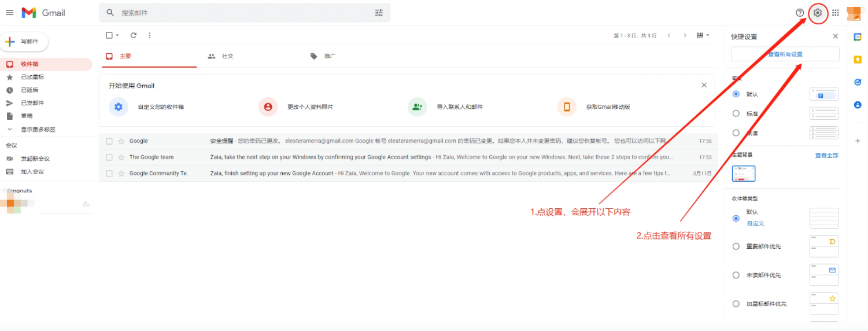Select the 标准 density radio option
This screenshot has width=868, height=331.
736,113
